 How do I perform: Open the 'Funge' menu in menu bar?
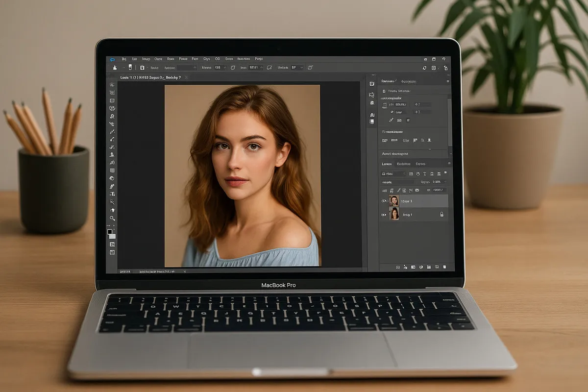(259, 59)
